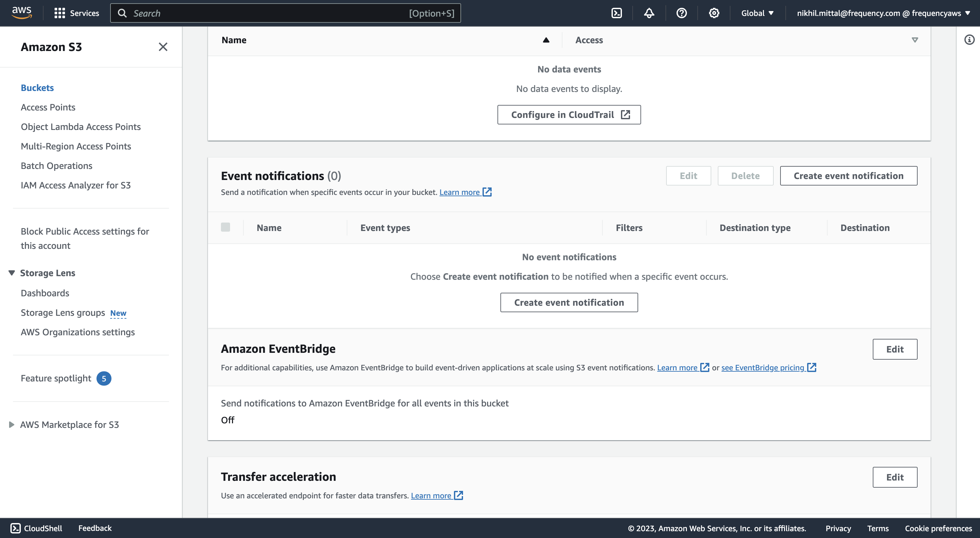The width and height of the screenshot is (980, 538).
Task: Edit Amazon EventBridge settings
Action: 895,349
